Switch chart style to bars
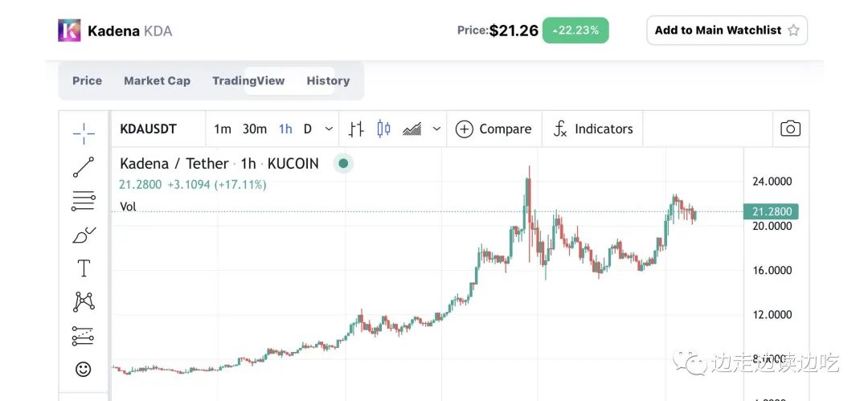This screenshot has height=401, width=868. point(357,129)
